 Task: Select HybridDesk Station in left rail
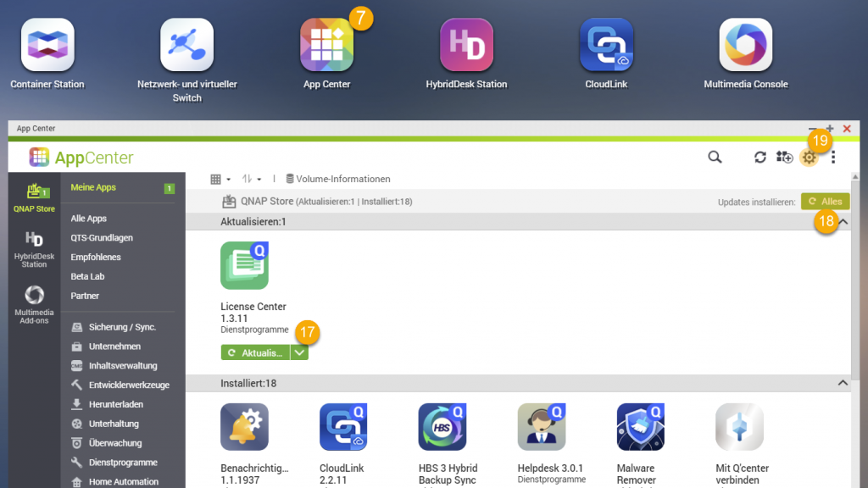(34, 250)
